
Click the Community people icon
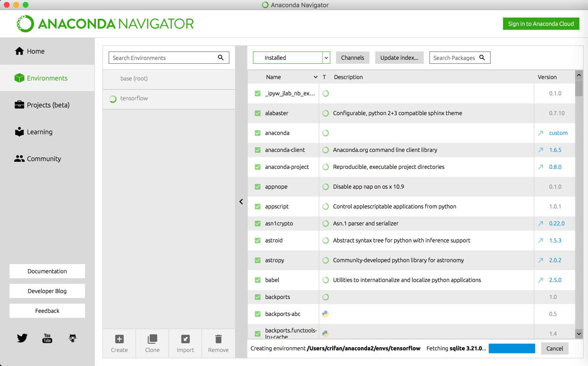[x=19, y=158]
